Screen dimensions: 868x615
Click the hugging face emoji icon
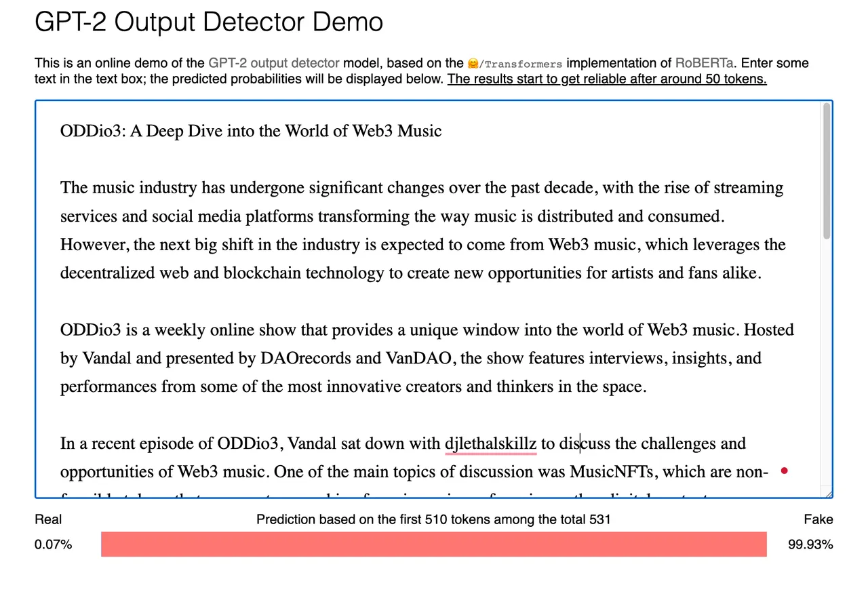coord(473,64)
